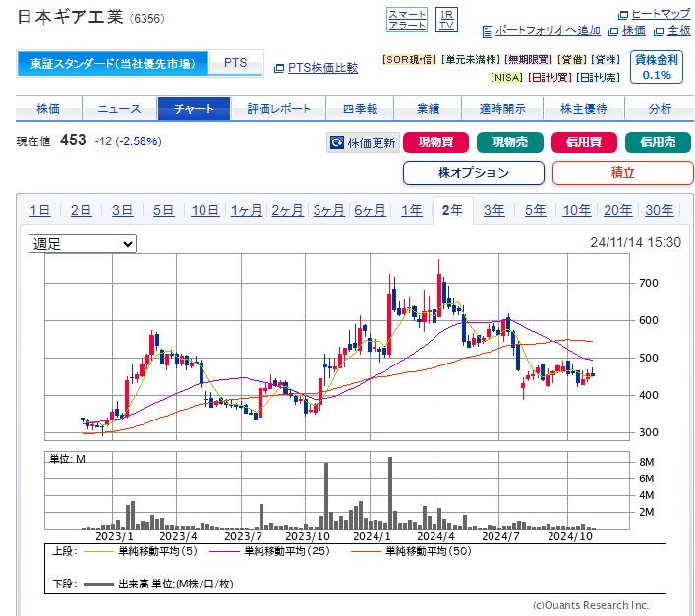The width and height of the screenshot is (695, 616).
Task: Open the ニュース tab
Action: [x=119, y=108]
